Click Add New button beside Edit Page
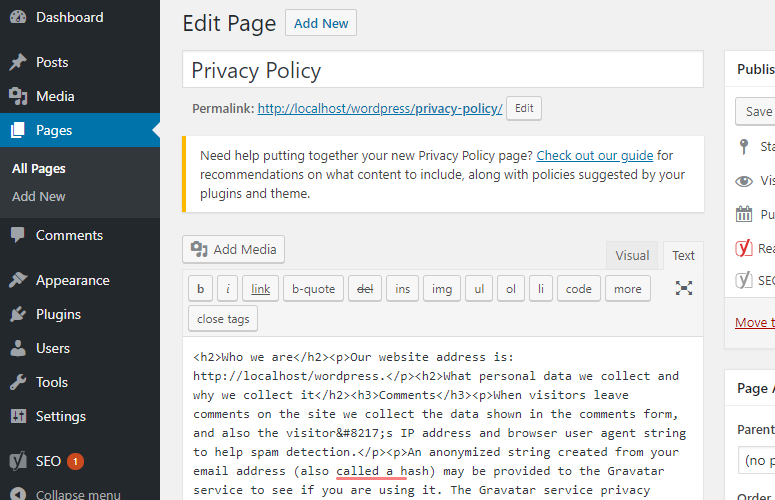 click(321, 23)
